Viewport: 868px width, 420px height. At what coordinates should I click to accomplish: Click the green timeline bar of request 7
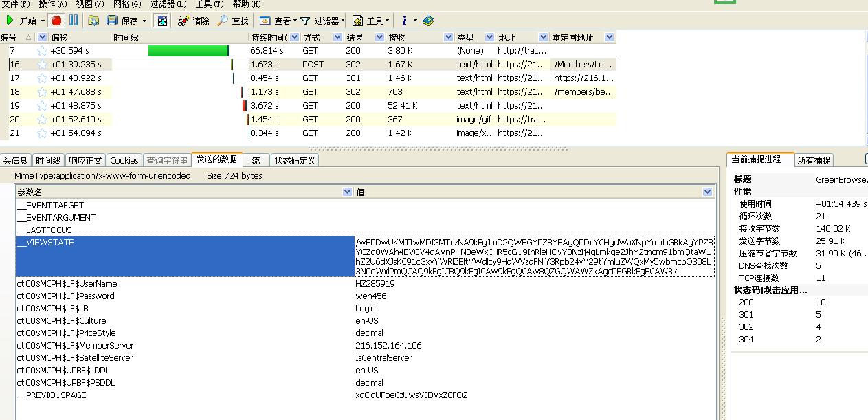188,51
